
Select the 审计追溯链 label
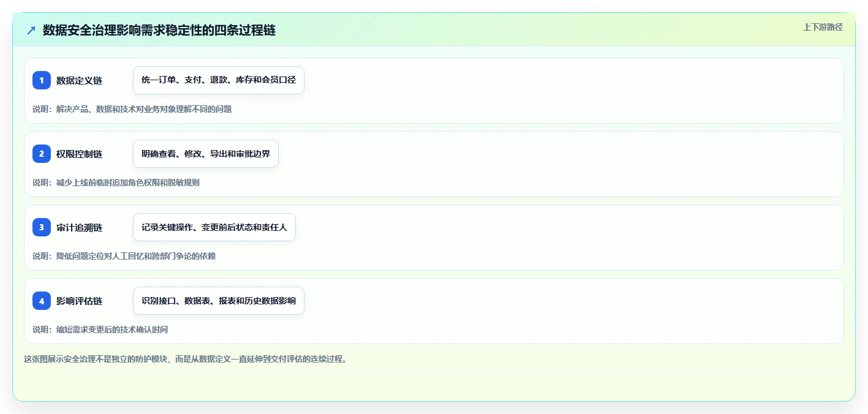click(79, 227)
